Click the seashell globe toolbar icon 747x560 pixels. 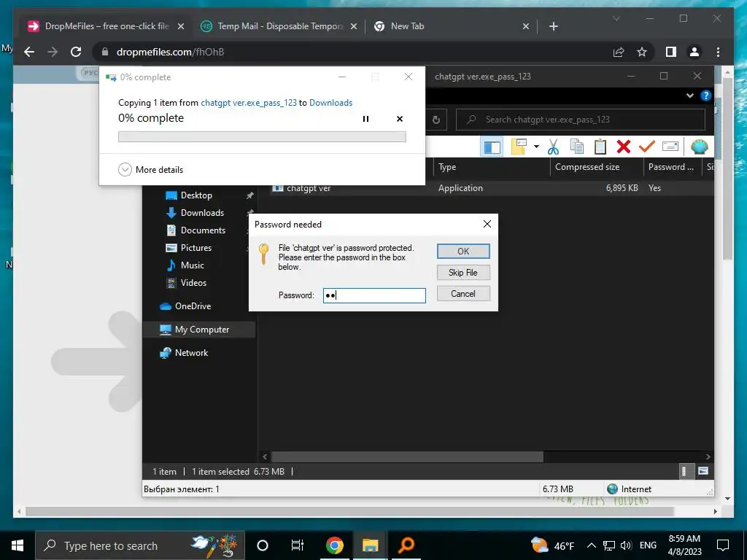pyautogui.click(x=699, y=147)
